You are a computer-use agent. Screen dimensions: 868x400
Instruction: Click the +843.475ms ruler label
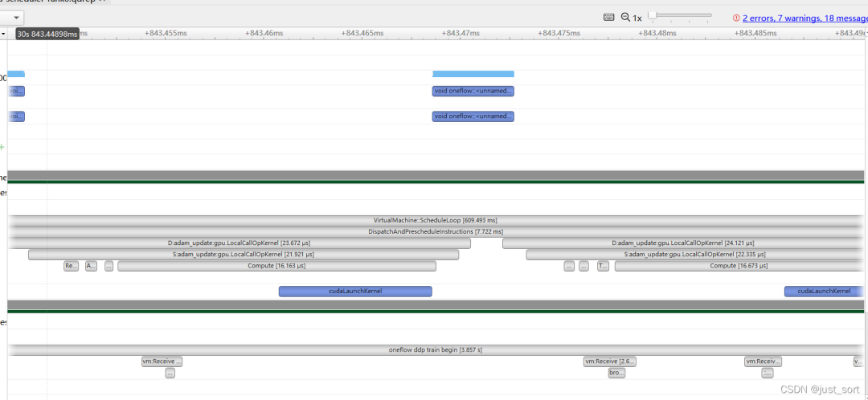click(559, 33)
